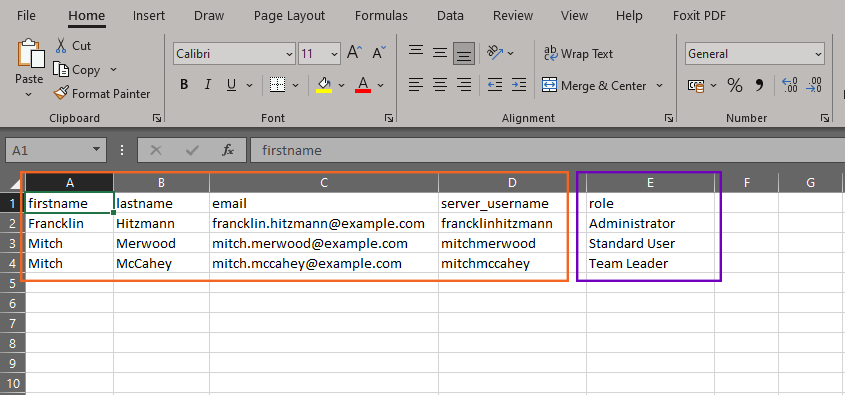The image size is (845, 395).
Task: Expand the borders dropdown arrow
Action: click(295, 85)
